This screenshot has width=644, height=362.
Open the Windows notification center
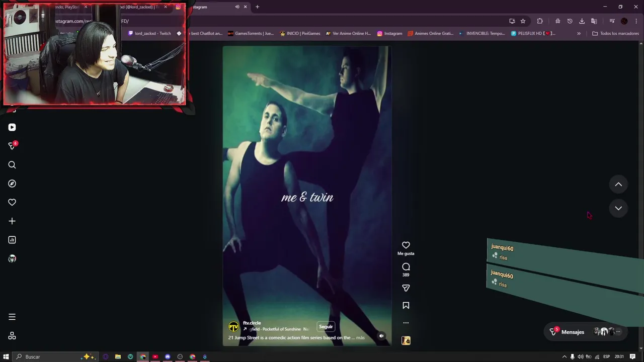click(x=632, y=357)
